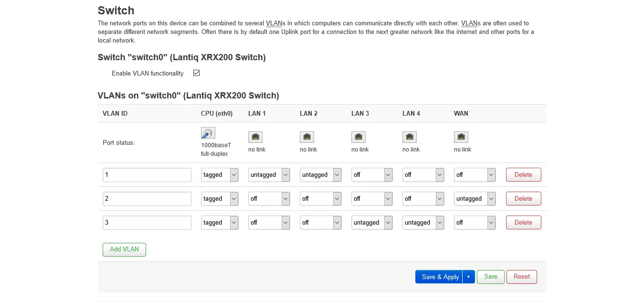This screenshot has width=644, height=303.
Task: Click the LAN 4 port icon
Action: pyautogui.click(x=410, y=137)
